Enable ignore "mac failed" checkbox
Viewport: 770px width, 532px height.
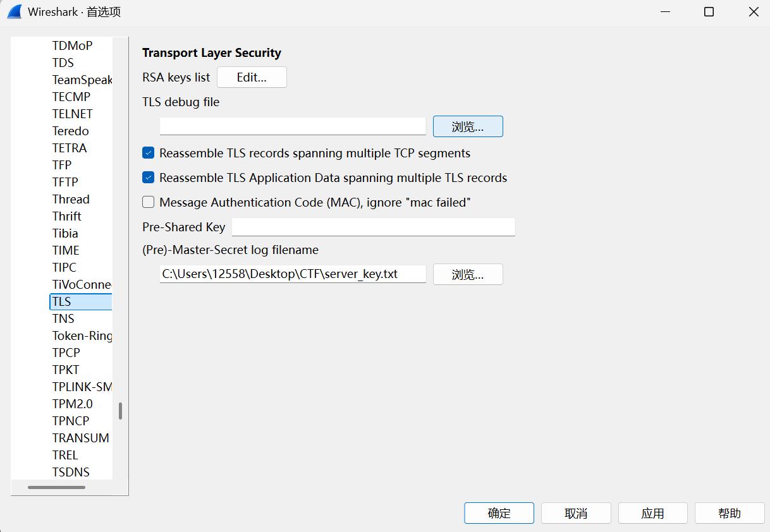pos(149,202)
